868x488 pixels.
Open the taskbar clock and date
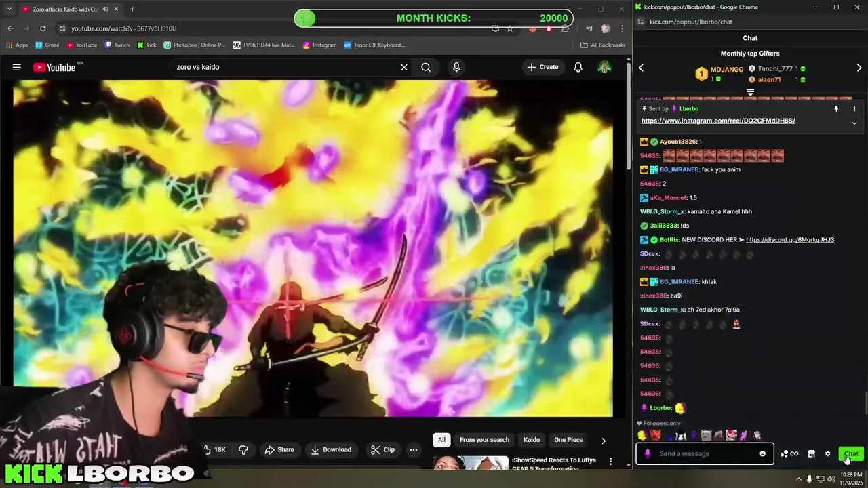(851, 479)
